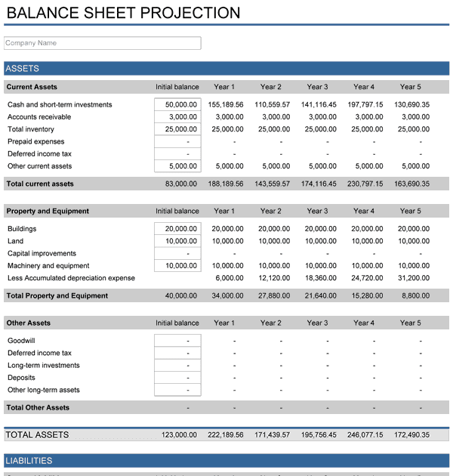Click Total Property and Equipment value 27,880.00
453x476 pixels.
pos(274,295)
